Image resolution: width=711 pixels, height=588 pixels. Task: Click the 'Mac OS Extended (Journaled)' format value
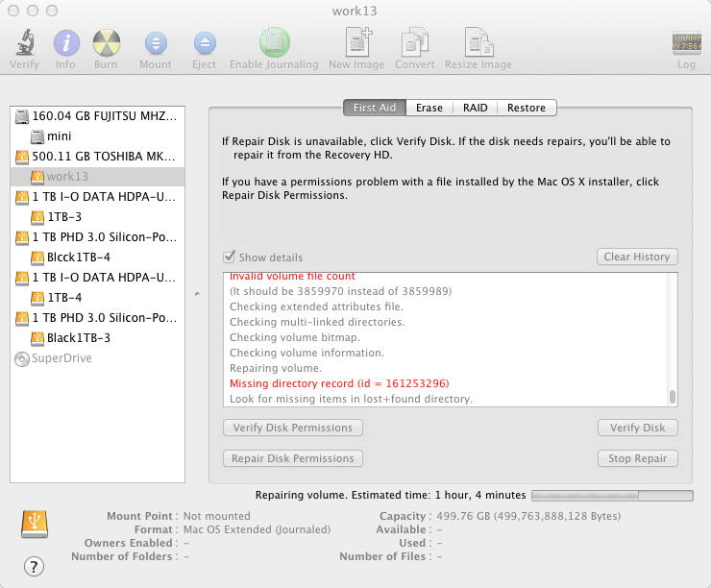click(257, 529)
